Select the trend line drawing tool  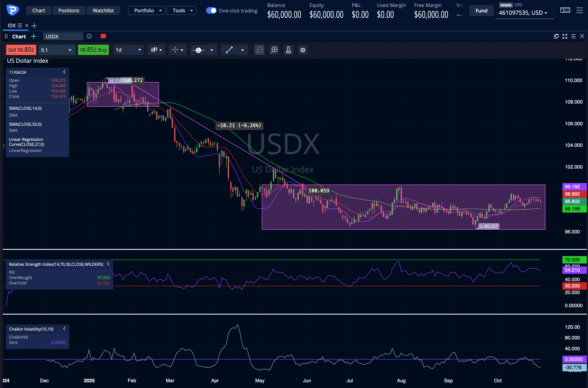[x=229, y=50]
